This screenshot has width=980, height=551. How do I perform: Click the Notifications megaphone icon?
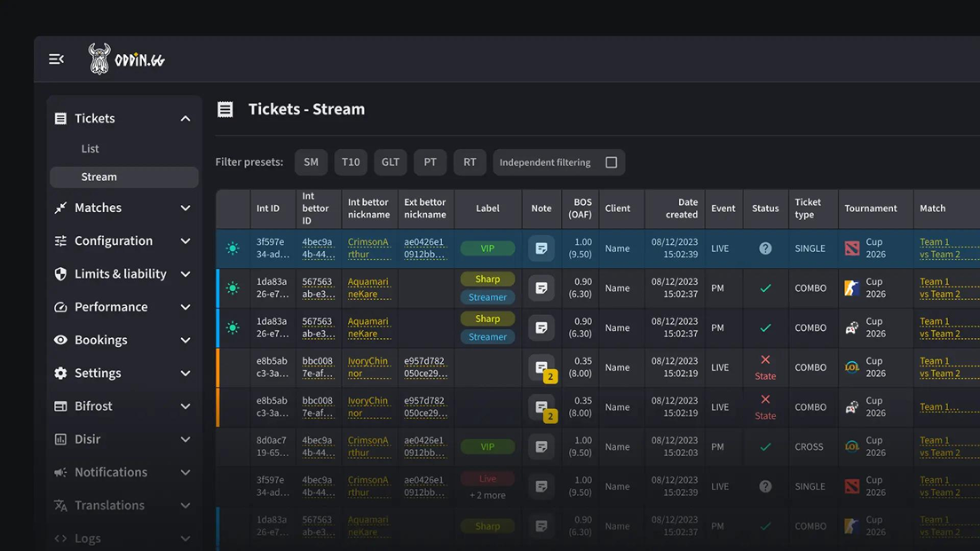60,473
